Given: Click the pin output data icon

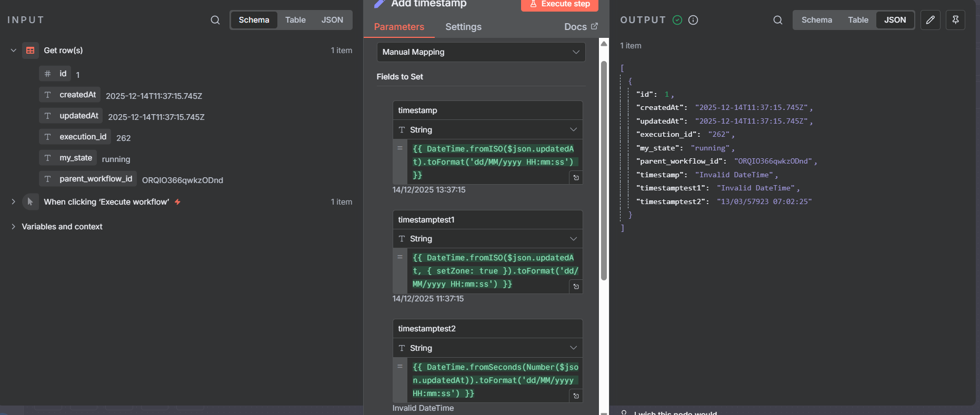Looking at the screenshot, I should coord(955,20).
